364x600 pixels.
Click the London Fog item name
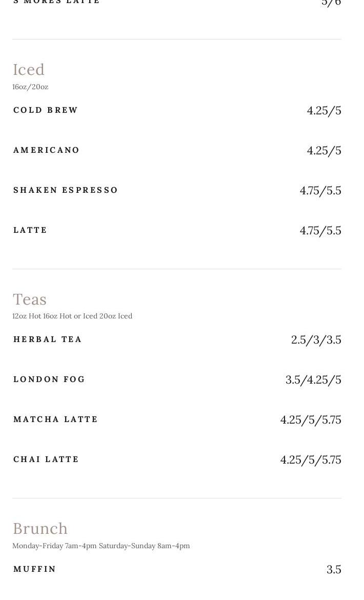(x=49, y=379)
